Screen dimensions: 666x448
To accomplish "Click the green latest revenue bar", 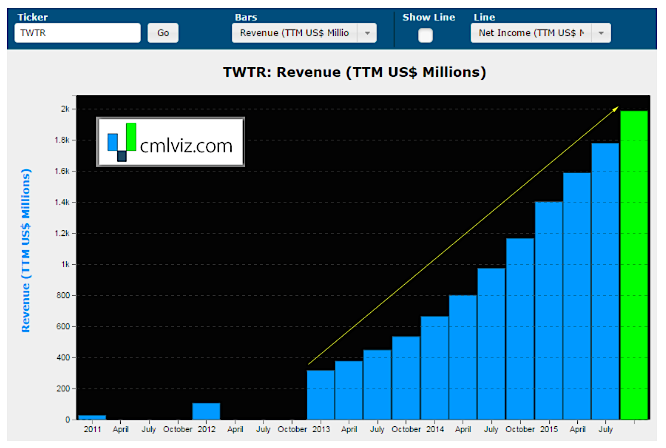I will (634, 265).
